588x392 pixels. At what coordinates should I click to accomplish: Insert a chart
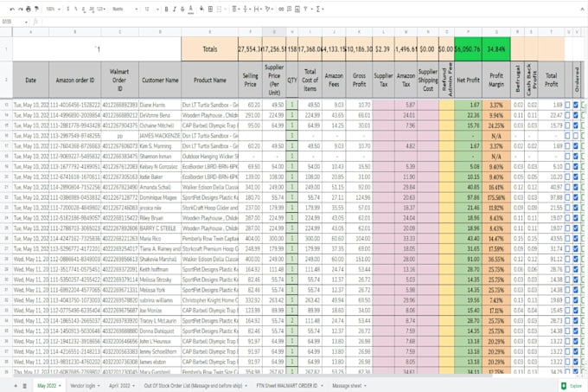click(297, 9)
